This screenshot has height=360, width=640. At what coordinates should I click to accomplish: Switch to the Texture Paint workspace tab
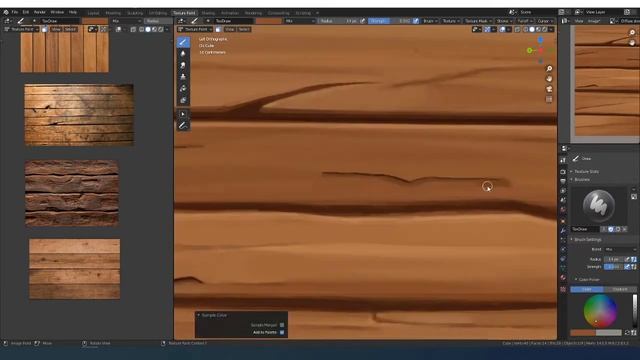(184, 13)
